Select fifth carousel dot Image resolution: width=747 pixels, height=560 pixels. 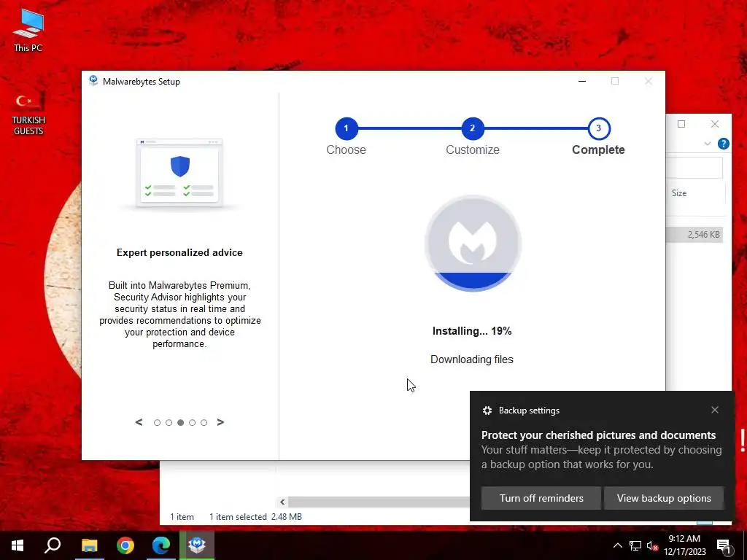click(x=204, y=422)
